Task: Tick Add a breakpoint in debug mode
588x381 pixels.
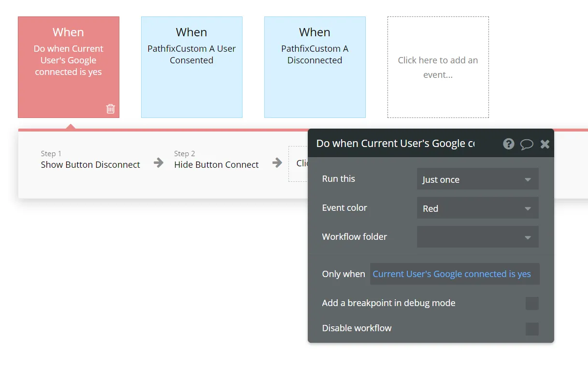Action: pyautogui.click(x=532, y=303)
